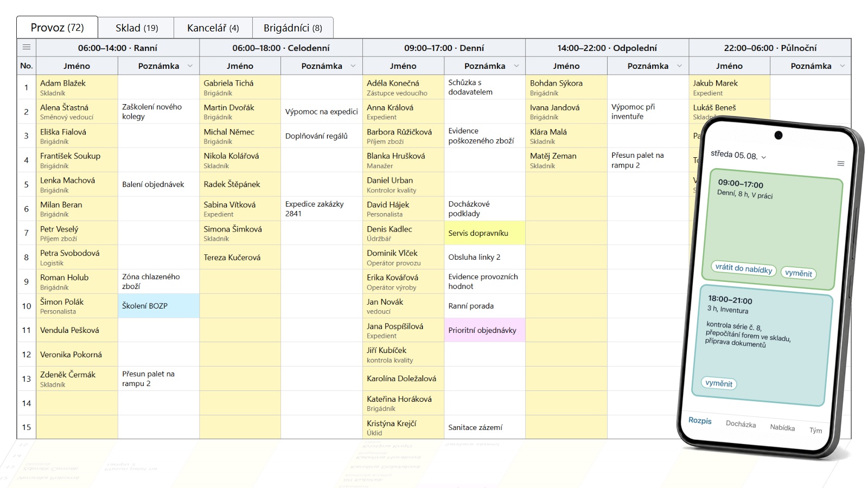This screenshot has width=868, height=488.
Task: Select the note "Sanitace zázemí"
Action: point(484,427)
